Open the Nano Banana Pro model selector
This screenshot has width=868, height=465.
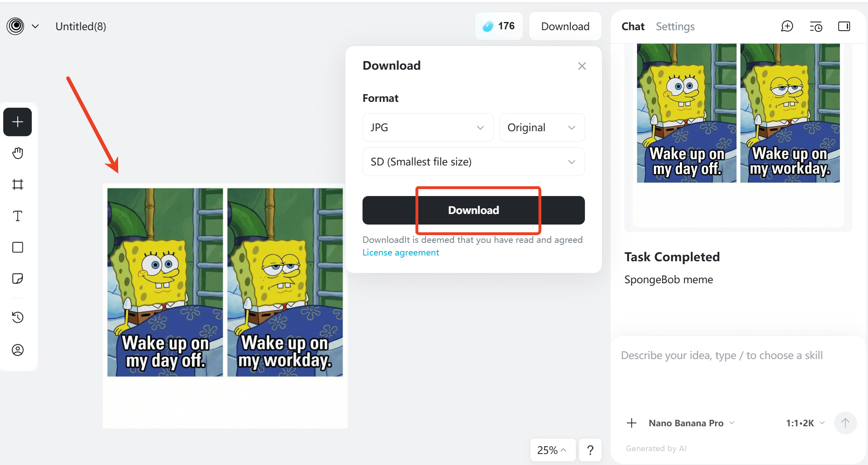(691, 423)
